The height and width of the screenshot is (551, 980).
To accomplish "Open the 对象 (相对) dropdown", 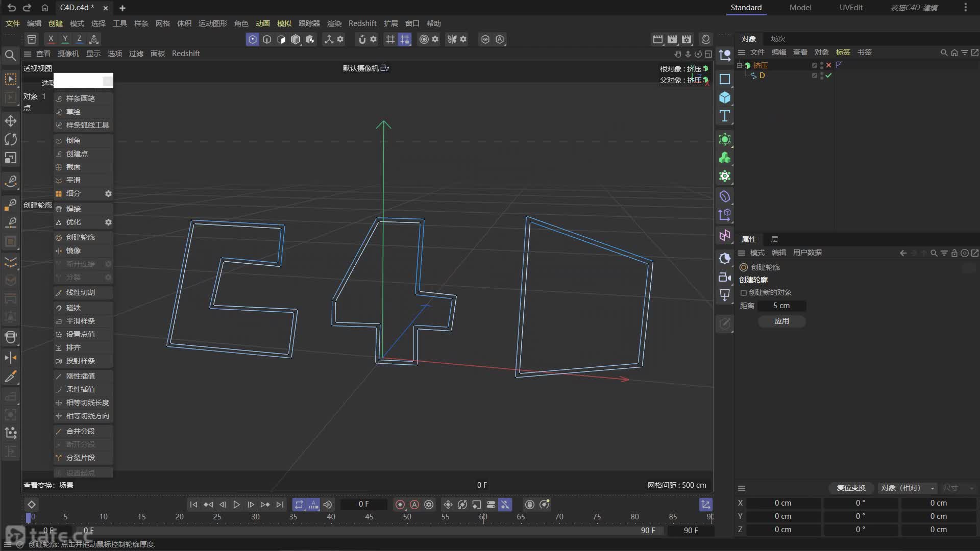I will (x=908, y=488).
